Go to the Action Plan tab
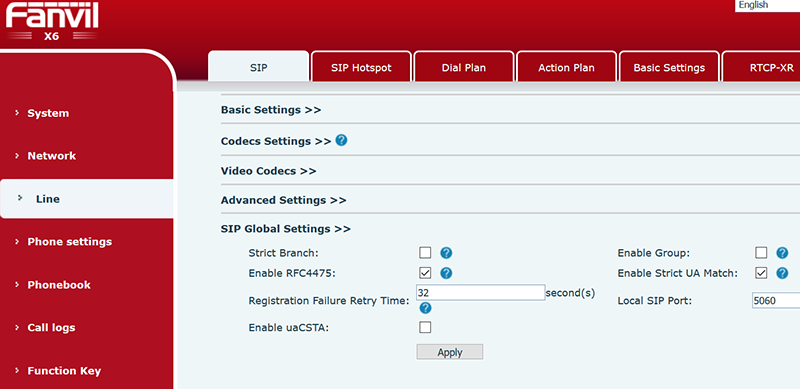Image resolution: width=800 pixels, height=389 pixels. [x=566, y=67]
